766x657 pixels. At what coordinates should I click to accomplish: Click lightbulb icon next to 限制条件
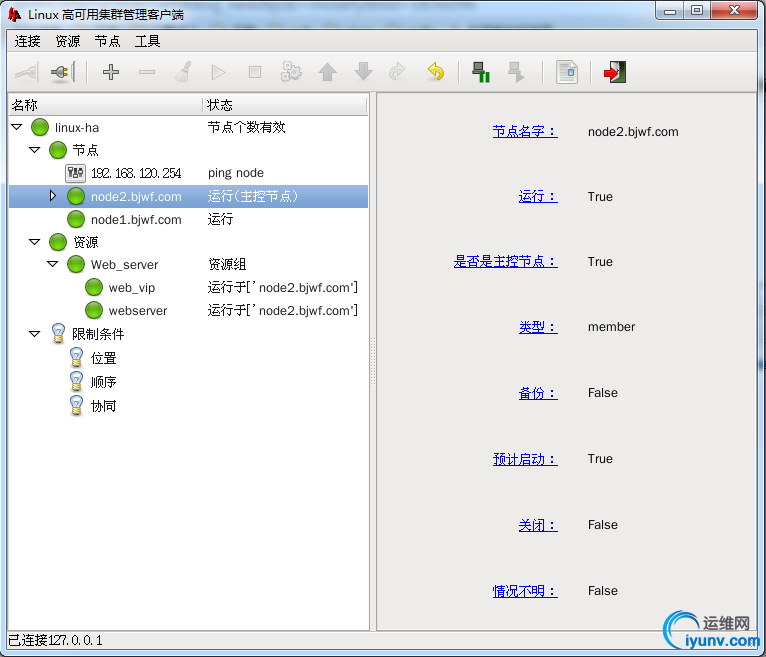click(58, 334)
